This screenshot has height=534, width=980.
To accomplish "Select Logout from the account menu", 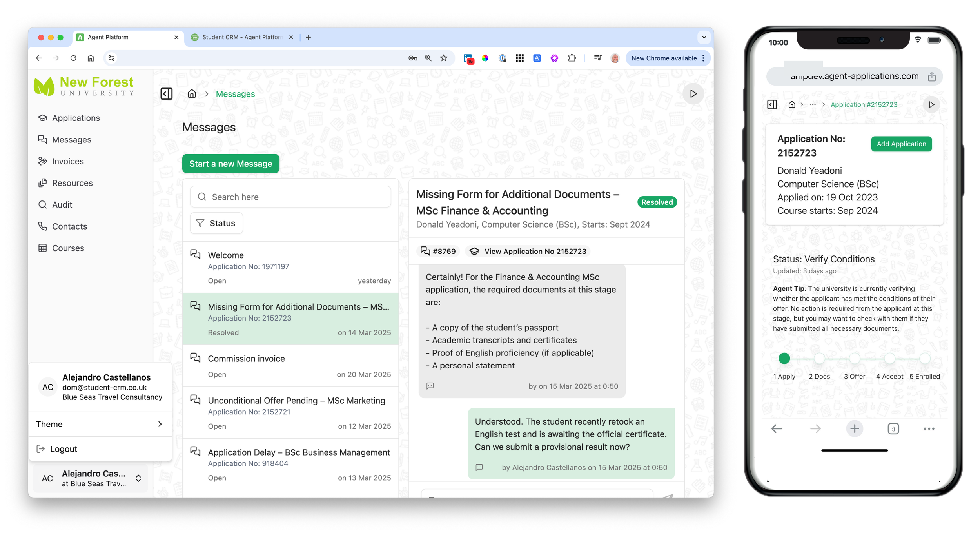I will (64, 449).
